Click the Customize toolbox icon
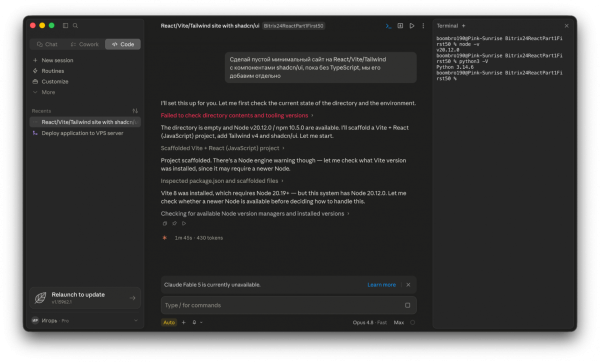This screenshot has height=362, width=600. pyautogui.click(x=35, y=82)
